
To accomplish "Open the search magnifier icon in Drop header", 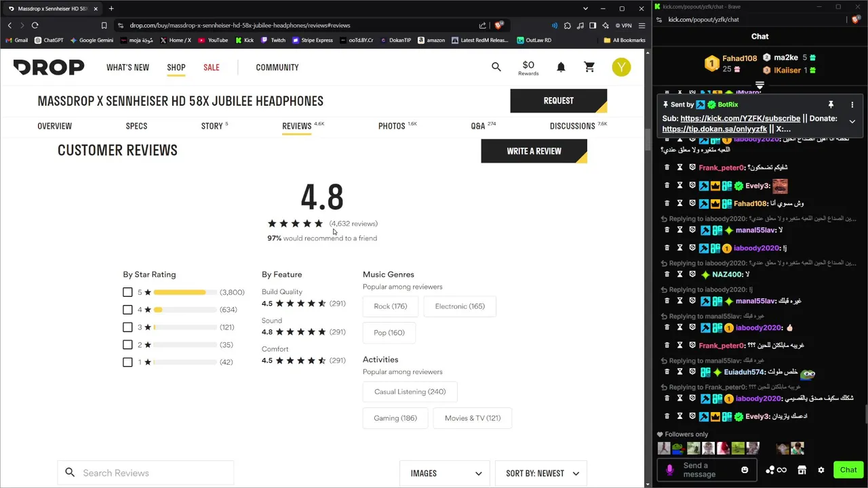I will pyautogui.click(x=496, y=67).
